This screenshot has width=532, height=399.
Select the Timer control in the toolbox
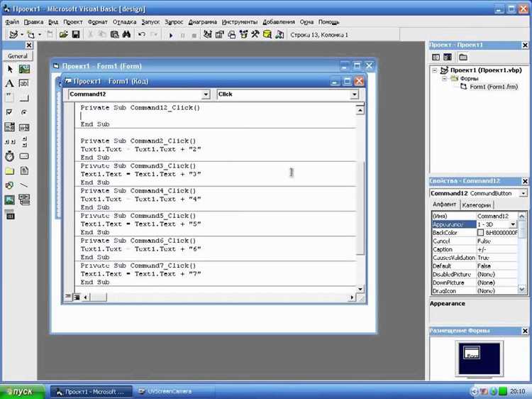point(10,156)
